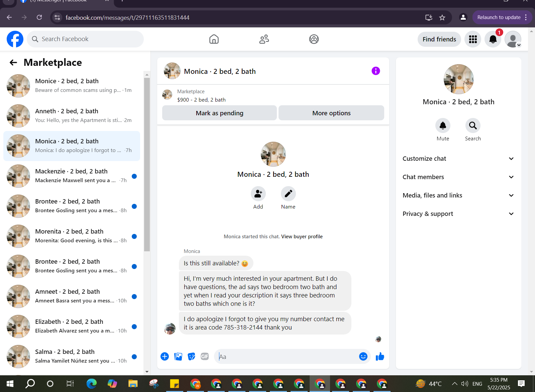Click the Search Facebook field
This screenshot has width=535, height=392.
(85, 39)
